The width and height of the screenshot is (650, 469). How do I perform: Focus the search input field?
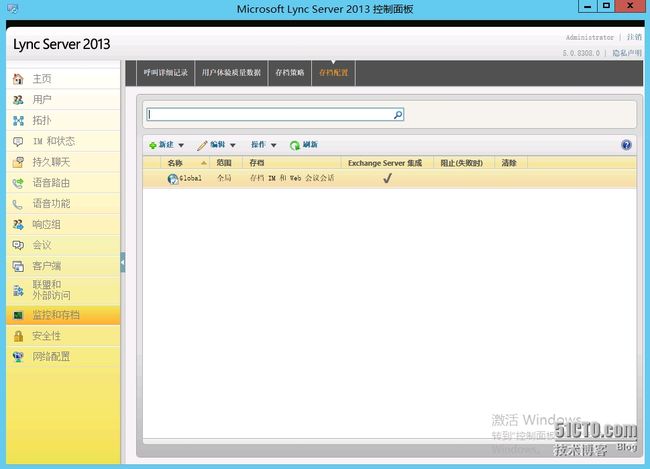(270, 114)
